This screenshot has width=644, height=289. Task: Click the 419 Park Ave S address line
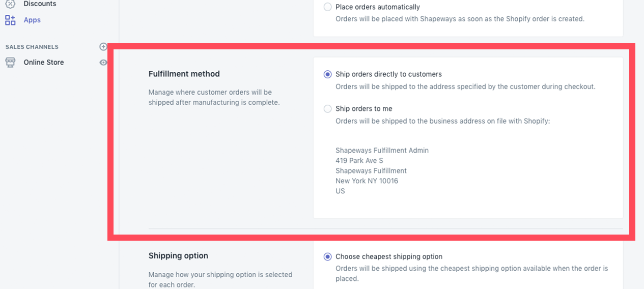(359, 161)
